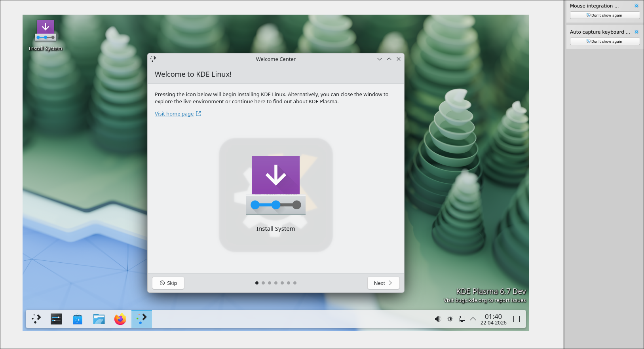
Task: Open the brightness and color tray icon
Action: (x=450, y=319)
